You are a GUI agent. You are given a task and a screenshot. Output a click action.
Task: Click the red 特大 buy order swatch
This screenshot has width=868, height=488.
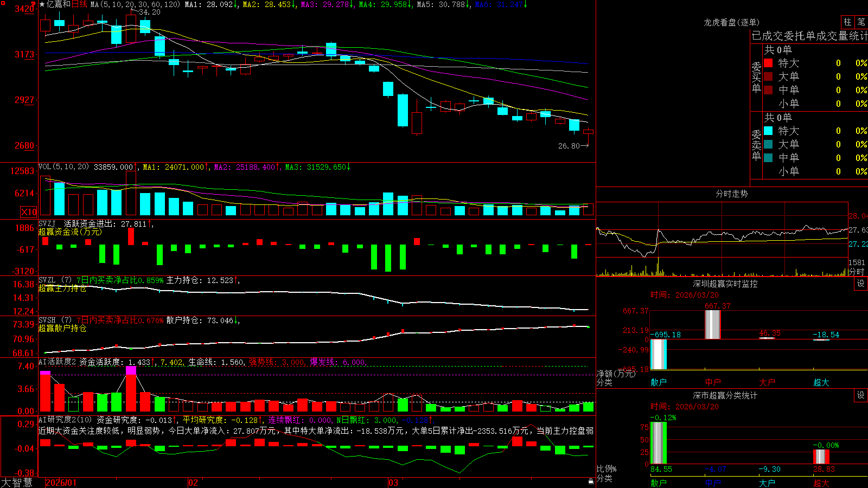(x=768, y=63)
